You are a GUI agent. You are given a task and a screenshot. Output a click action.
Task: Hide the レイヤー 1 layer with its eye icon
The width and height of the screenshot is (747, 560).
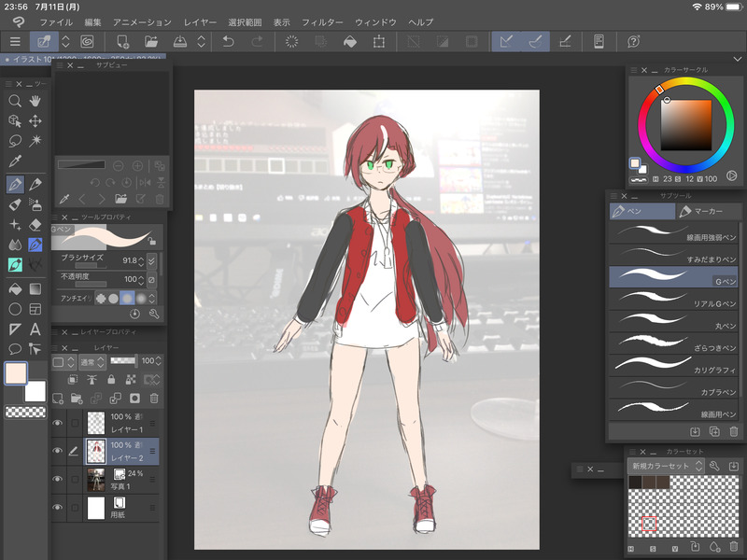point(58,423)
